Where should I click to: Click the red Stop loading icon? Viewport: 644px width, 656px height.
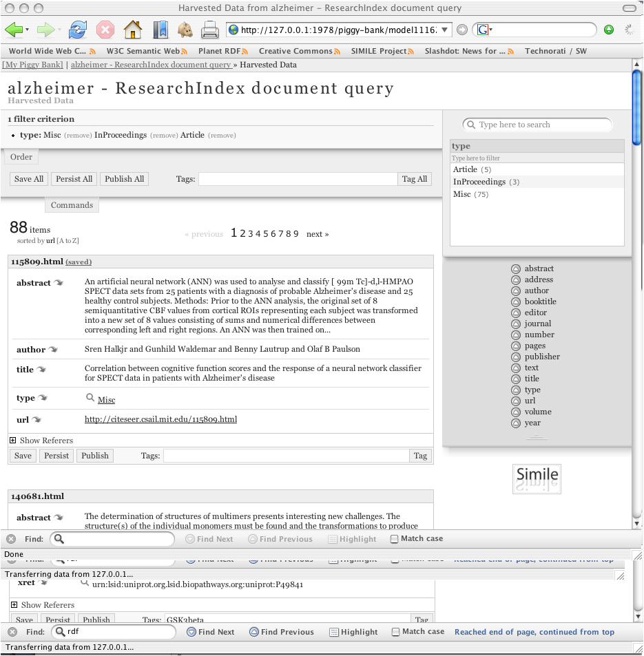(x=105, y=30)
